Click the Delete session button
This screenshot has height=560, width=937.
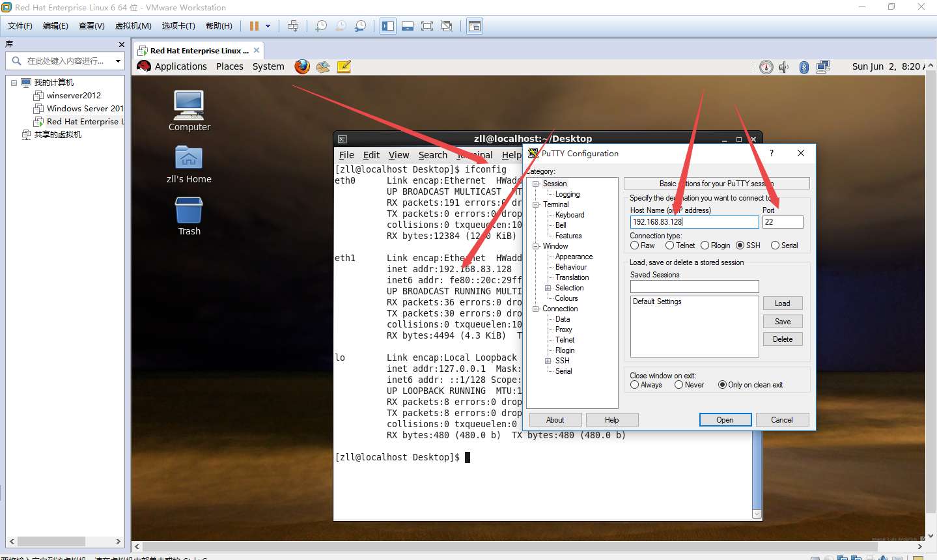click(783, 339)
